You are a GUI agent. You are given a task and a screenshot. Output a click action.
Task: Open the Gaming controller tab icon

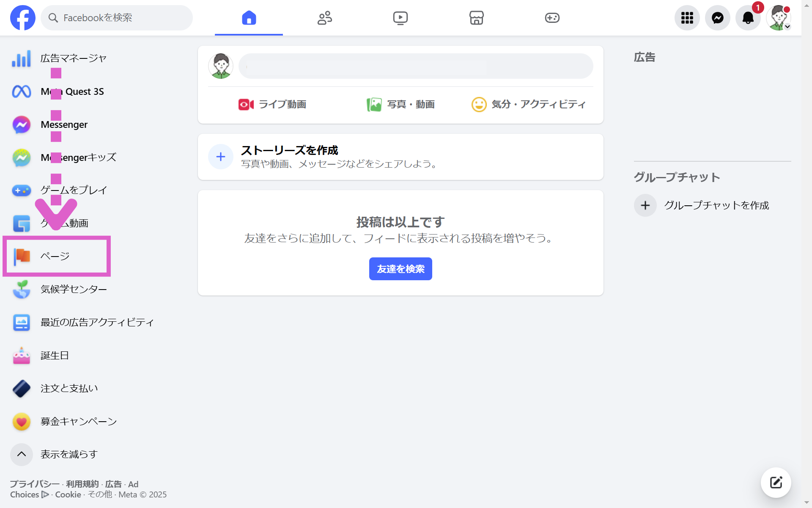click(x=552, y=18)
